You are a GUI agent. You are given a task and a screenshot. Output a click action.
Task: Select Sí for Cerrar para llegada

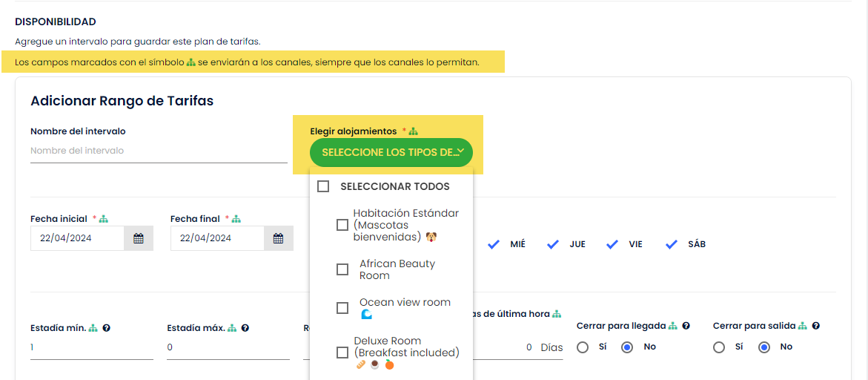pyautogui.click(x=583, y=347)
